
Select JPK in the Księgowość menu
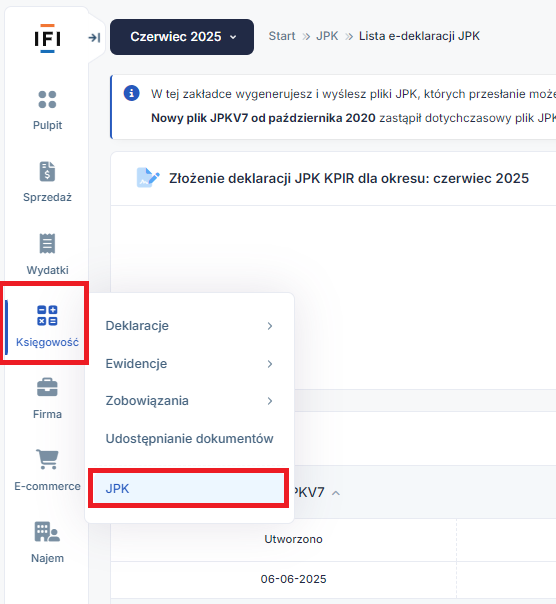coord(188,488)
